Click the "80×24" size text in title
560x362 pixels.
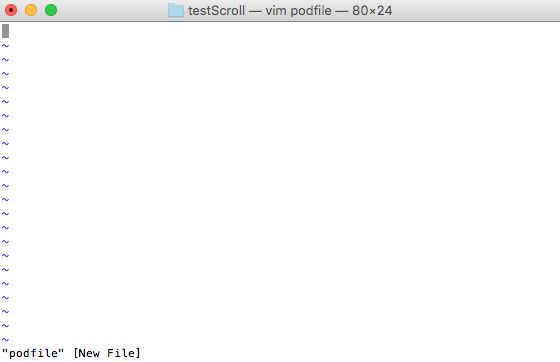[372, 11]
